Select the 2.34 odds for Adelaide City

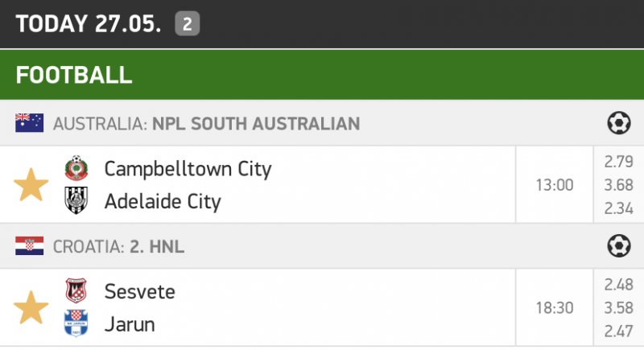tap(618, 209)
